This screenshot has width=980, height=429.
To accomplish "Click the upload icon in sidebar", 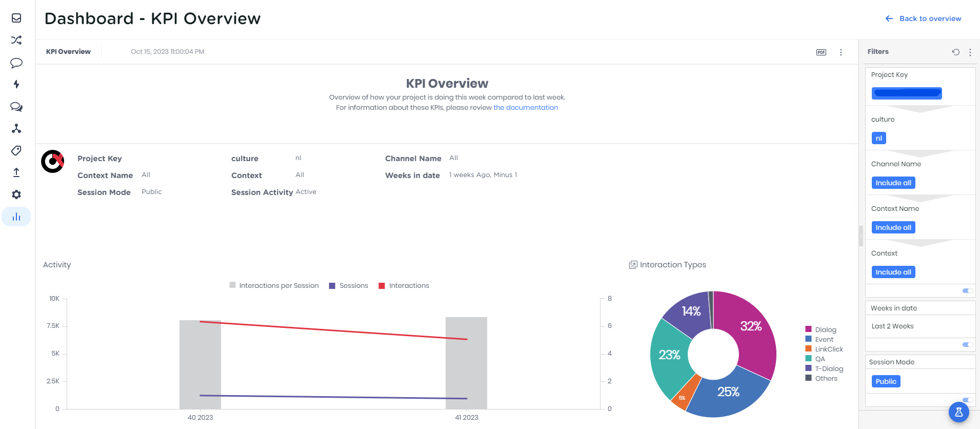I will (x=16, y=172).
